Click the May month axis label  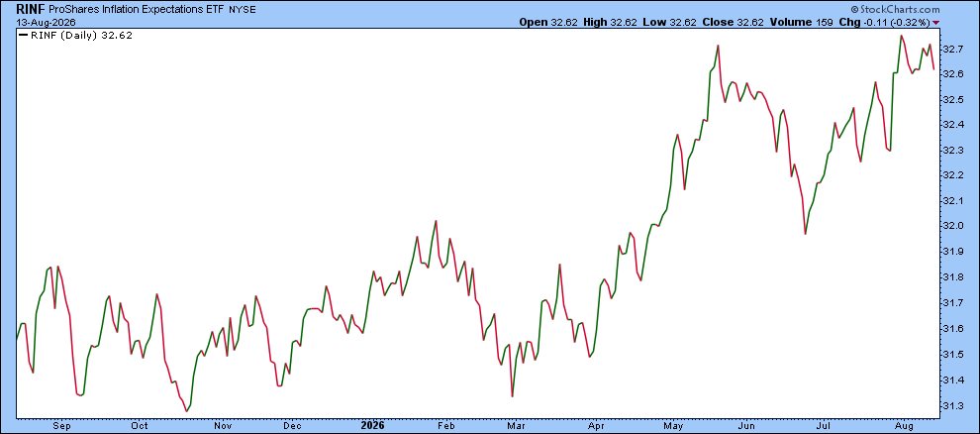(x=672, y=426)
